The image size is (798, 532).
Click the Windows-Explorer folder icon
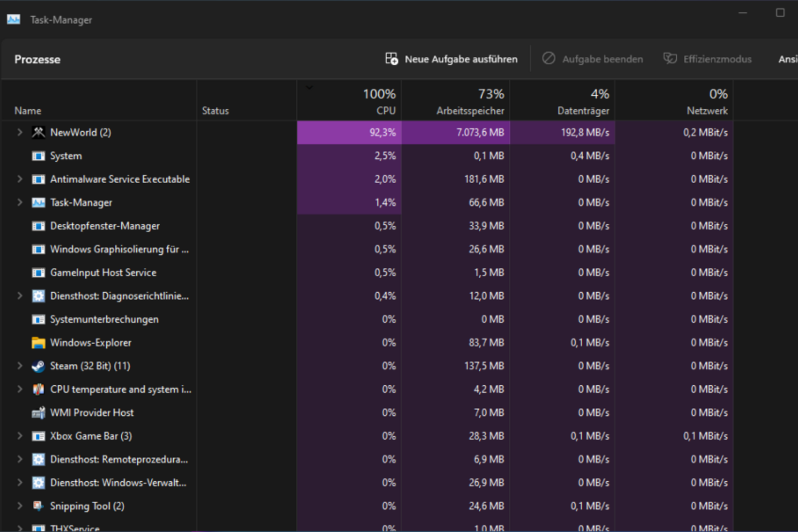coord(39,342)
